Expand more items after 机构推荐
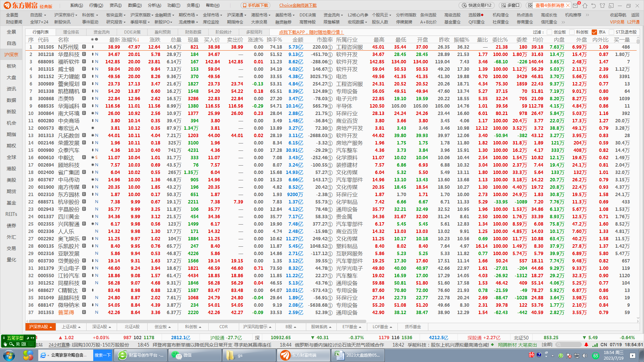644x362 pixels. tap(587, 15)
